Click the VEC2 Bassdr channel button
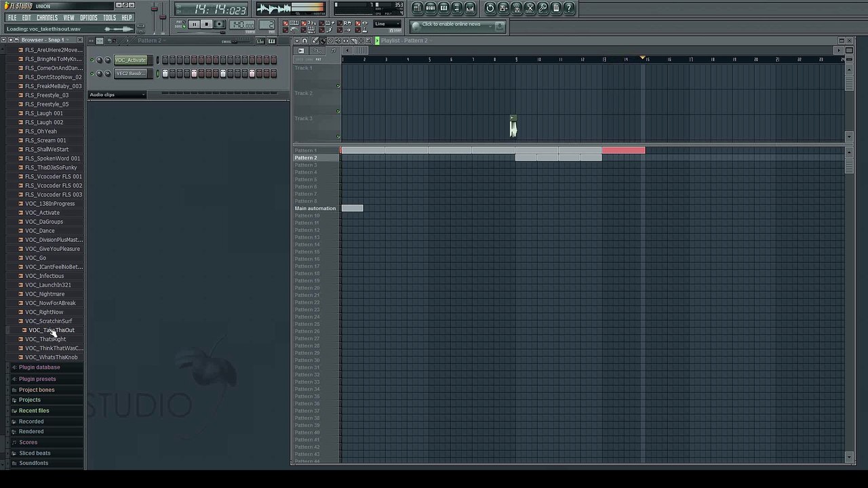The image size is (868, 488). click(x=130, y=73)
